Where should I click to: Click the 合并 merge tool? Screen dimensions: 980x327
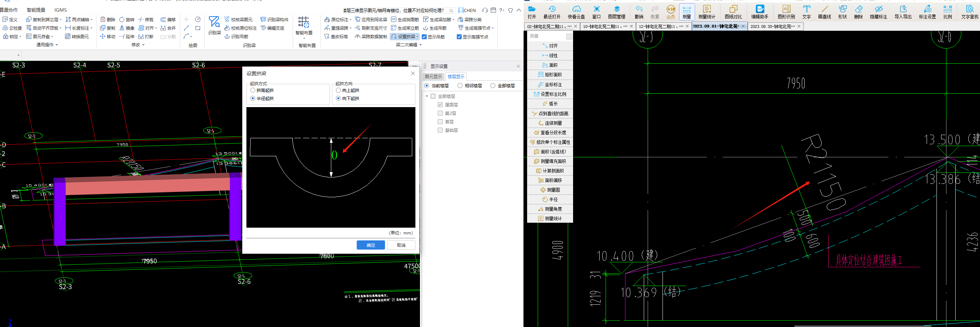coord(168,28)
